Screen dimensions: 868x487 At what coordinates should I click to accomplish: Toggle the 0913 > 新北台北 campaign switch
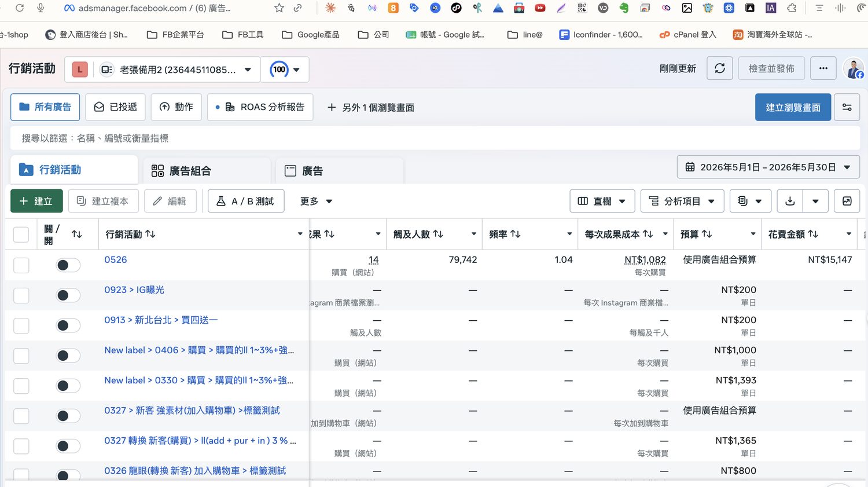68,325
